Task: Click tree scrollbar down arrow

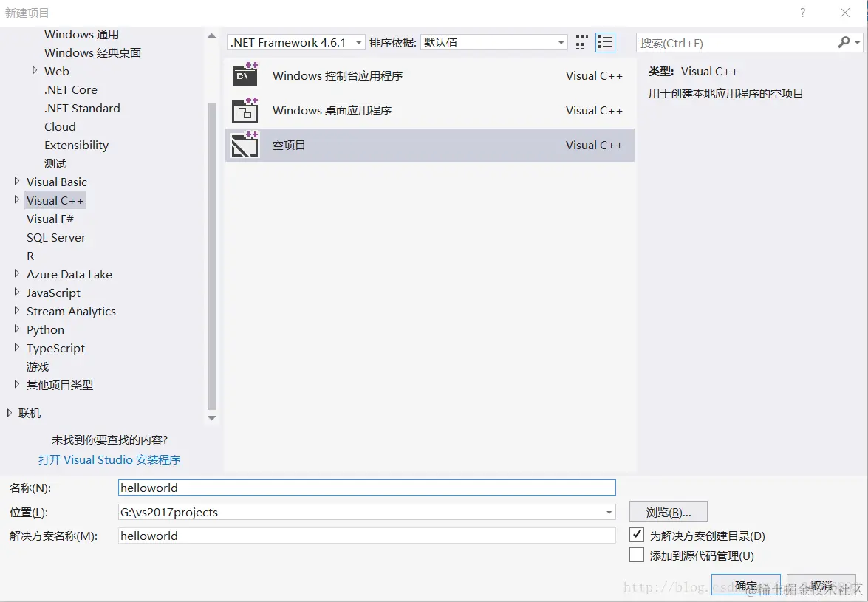Action: pos(211,418)
